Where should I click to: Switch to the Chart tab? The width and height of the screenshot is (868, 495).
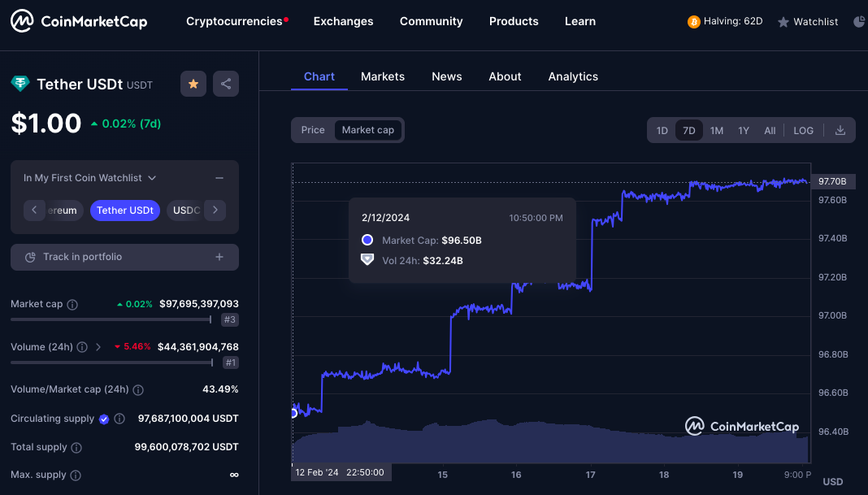tap(319, 77)
